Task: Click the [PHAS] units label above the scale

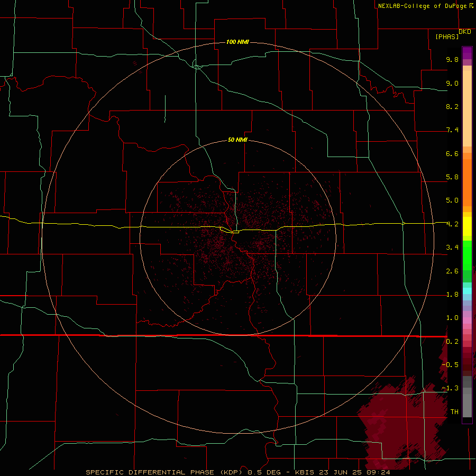Action: coord(447,36)
